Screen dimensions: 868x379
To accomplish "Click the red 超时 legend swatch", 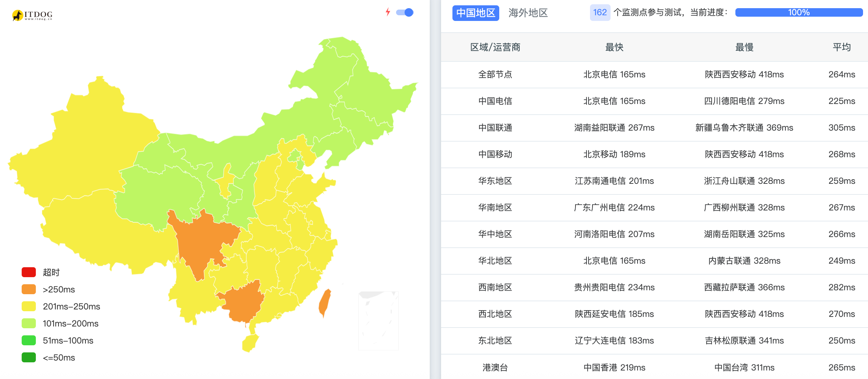I will [29, 272].
